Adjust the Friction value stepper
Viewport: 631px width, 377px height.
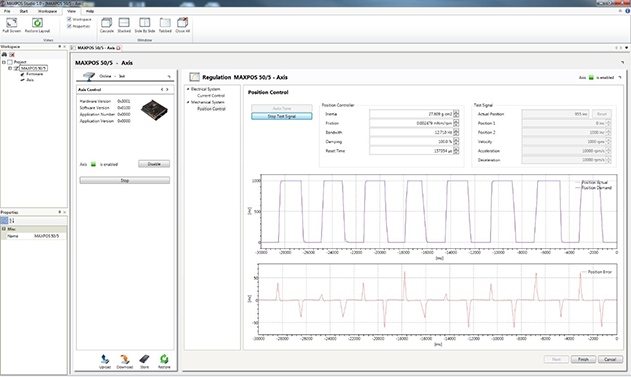[x=456, y=123]
